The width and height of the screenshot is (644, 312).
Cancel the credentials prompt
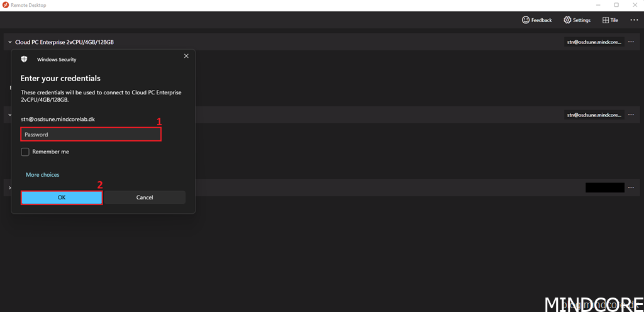(x=145, y=198)
